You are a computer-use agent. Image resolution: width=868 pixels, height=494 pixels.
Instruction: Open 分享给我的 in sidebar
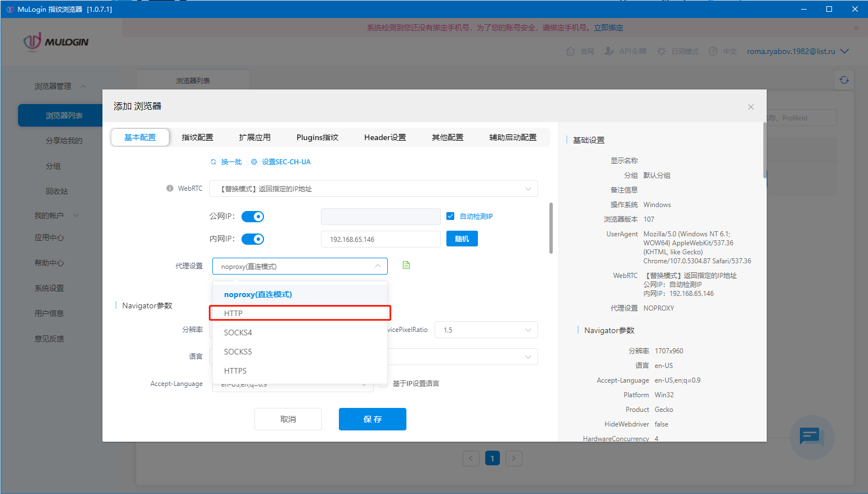point(64,141)
